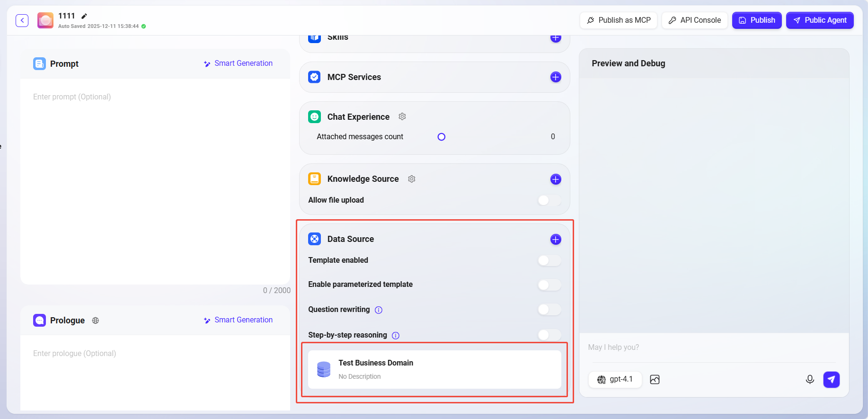
Task: Open Chat Experience settings gear
Action: click(402, 116)
